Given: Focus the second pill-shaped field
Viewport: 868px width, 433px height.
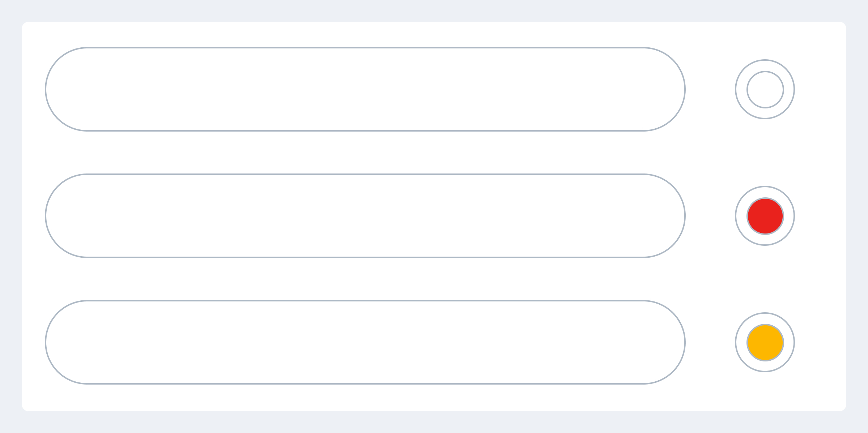Looking at the screenshot, I should pyautogui.click(x=365, y=216).
